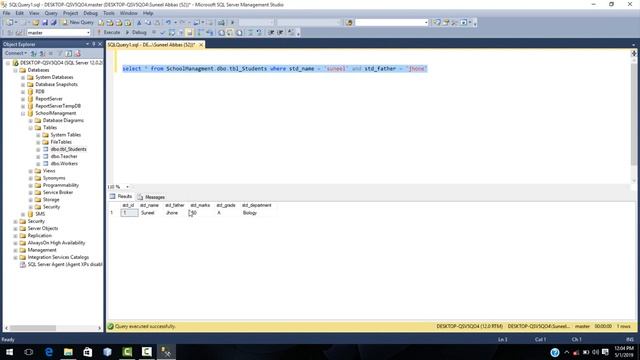Click the Find in Files icon beside search box

(x=349, y=22)
